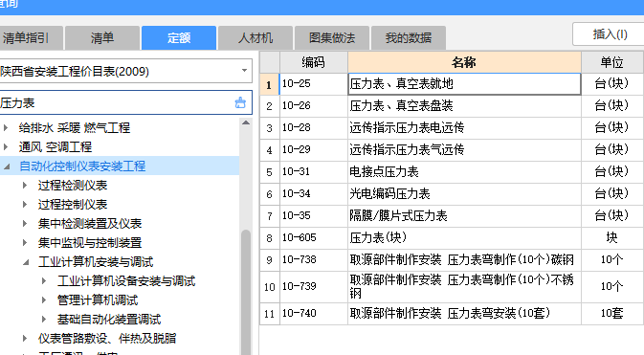
Task: Open the 陕西省安装工程价目表(2009) dropdown
Action: coord(244,71)
